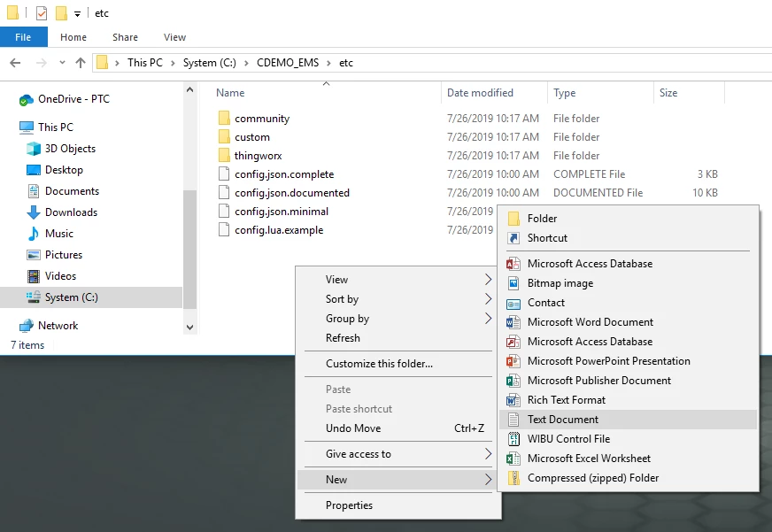Switch to the Share ribbon tab
This screenshot has height=532, width=772.
coord(125,37)
